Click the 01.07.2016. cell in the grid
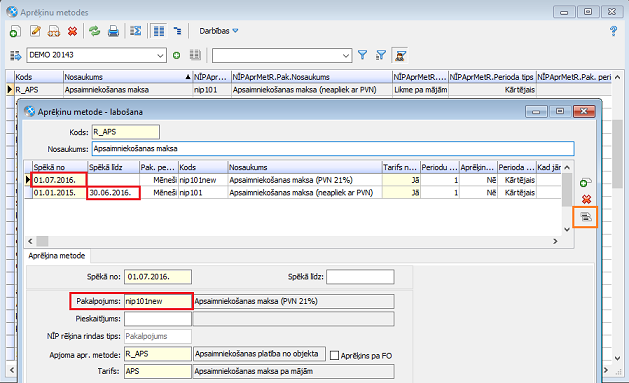The width and height of the screenshot is (629, 383). coord(59,180)
